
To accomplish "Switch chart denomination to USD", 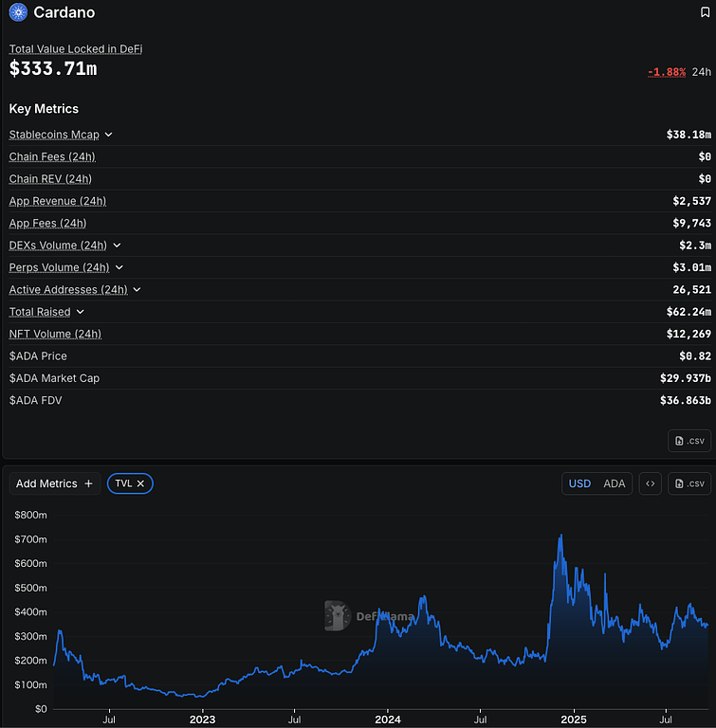I will [x=579, y=483].
